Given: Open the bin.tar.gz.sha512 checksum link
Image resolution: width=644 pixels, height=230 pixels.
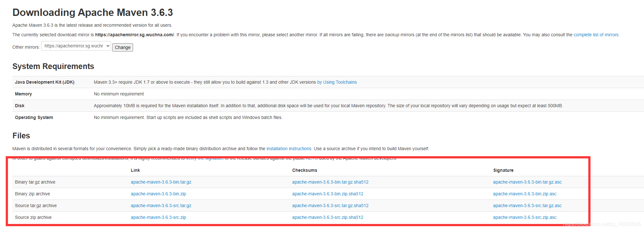Looking at the screenshot, I should 330,182.
